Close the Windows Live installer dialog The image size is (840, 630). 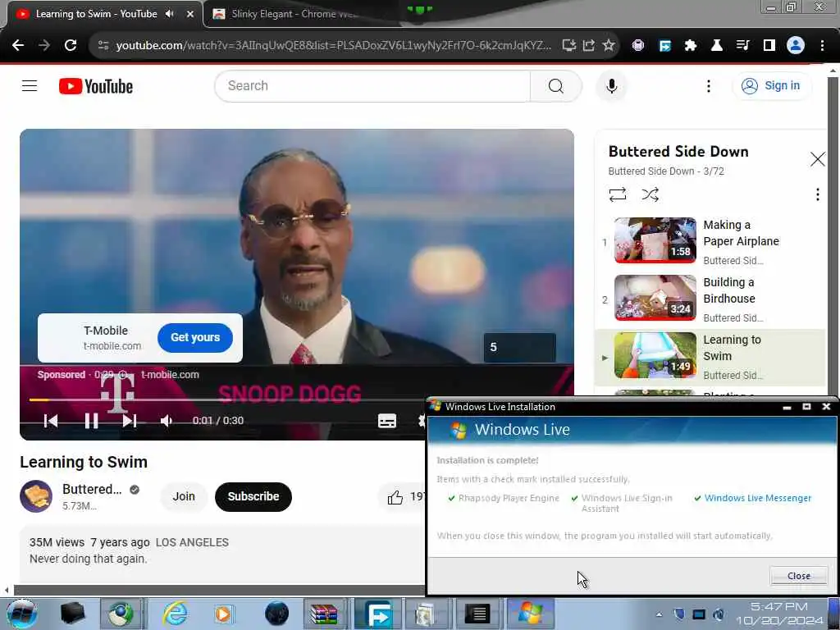point(798,576)
